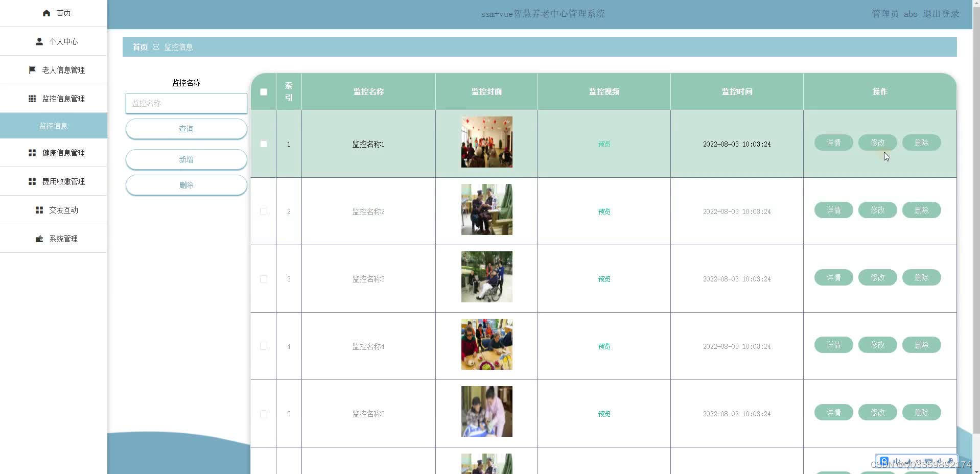
Task: Open 详情 for row 监控名称5
Action: click(x=833, y=412)
